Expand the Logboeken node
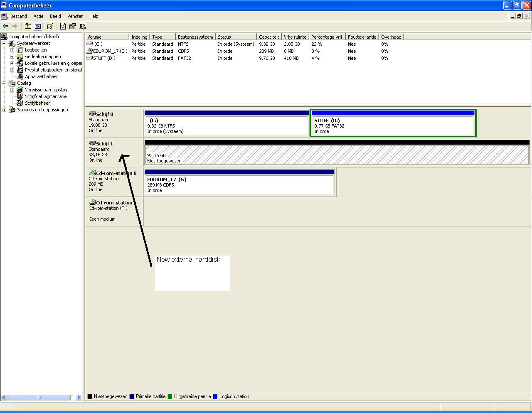 click(12, 50)
